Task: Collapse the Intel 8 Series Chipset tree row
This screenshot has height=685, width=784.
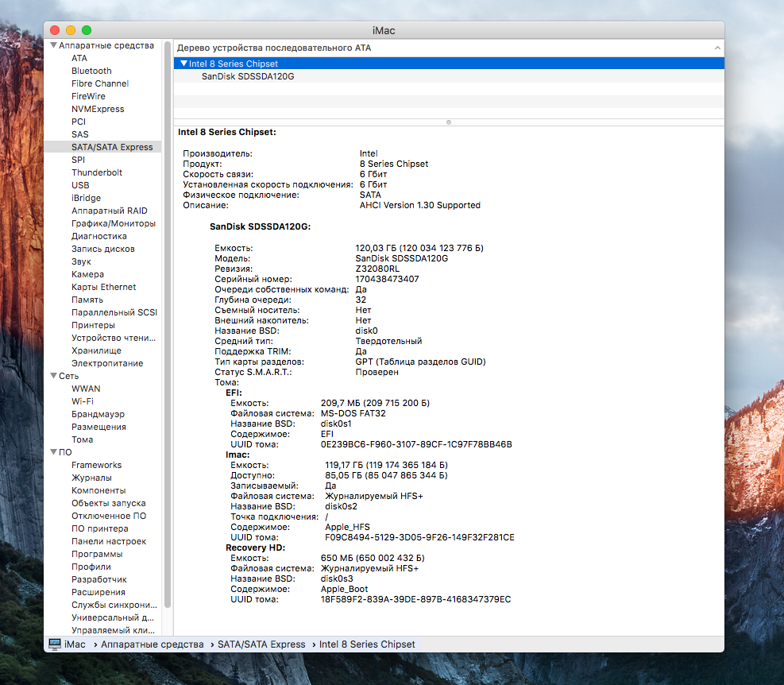Action: [x=184, y=64]
